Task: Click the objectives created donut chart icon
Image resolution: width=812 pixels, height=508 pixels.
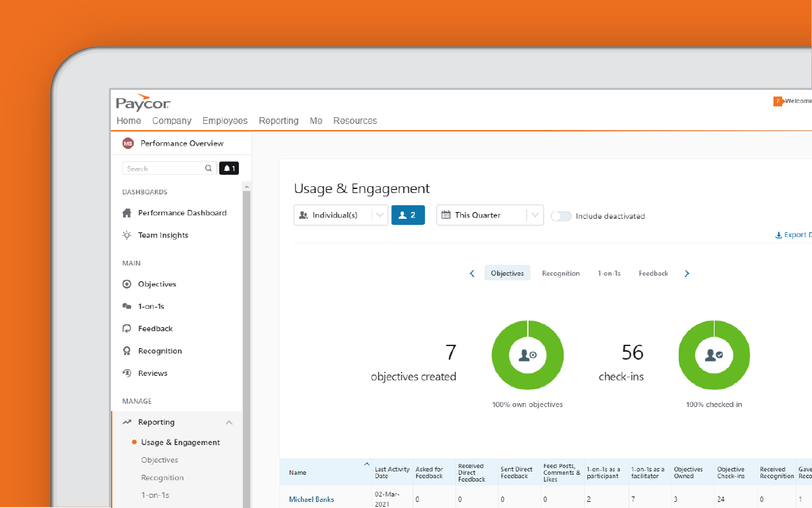Action: tap(528, 355)
